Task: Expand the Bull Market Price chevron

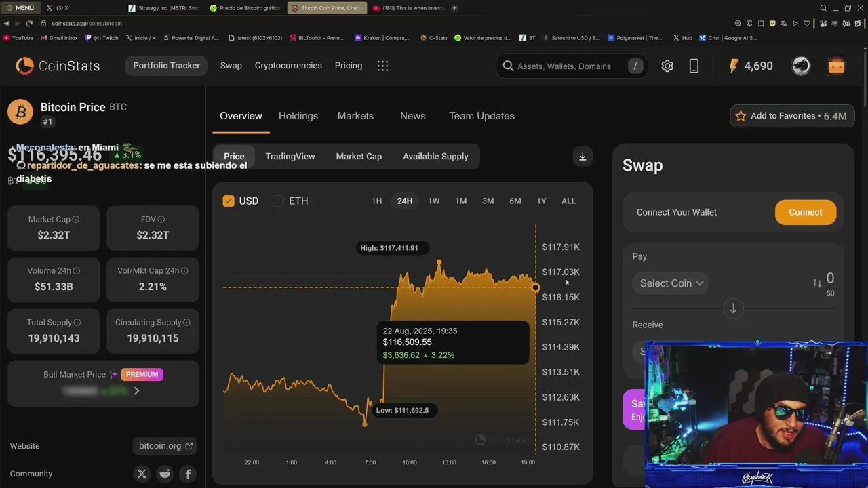Action: (x=136, y=391)
